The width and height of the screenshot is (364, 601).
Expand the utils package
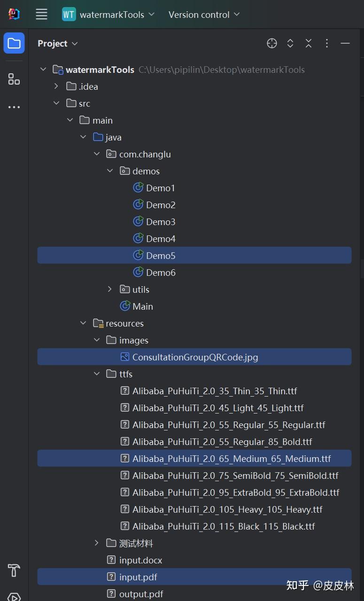[x=110, y=289]
